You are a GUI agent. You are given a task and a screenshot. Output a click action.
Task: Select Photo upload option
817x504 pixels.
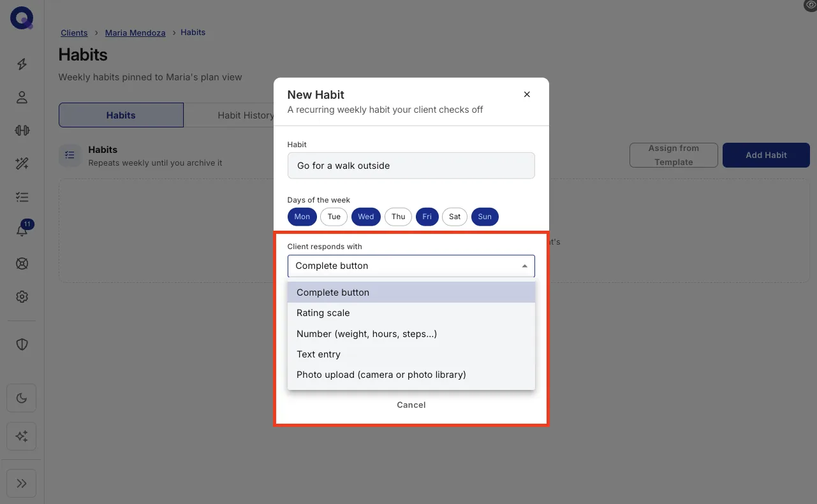411,375
